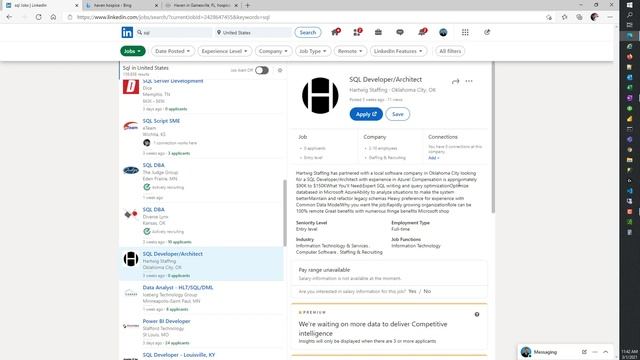Expand the Remote filter

point(350,51)
